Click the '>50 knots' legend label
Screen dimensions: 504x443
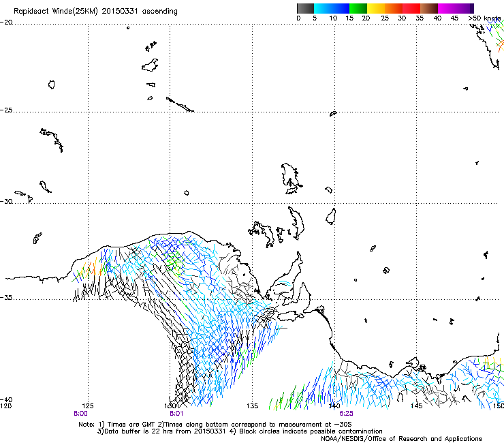tap(484, 18)
